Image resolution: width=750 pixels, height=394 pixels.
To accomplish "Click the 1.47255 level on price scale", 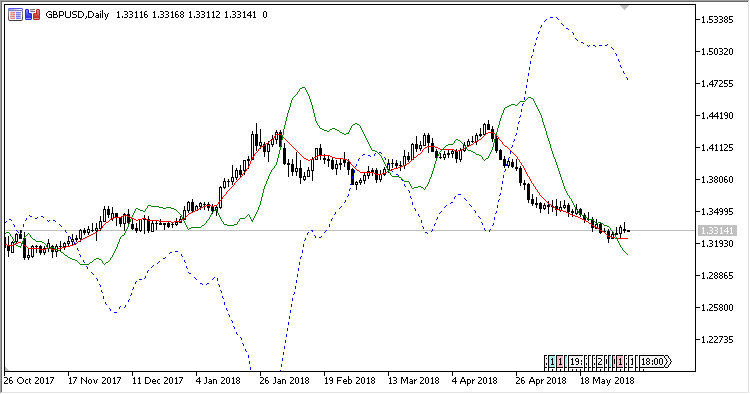I will [x=717, y=84].
